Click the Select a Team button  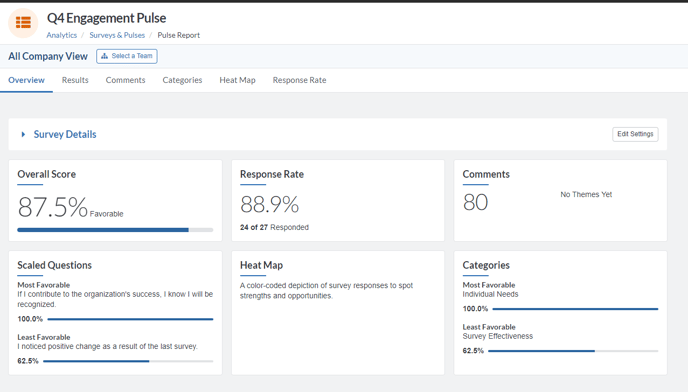(127, 56)
